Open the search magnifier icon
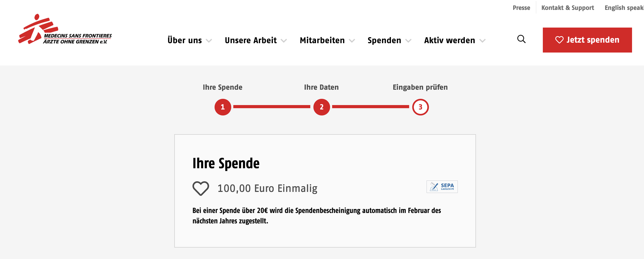 point(521,39)
